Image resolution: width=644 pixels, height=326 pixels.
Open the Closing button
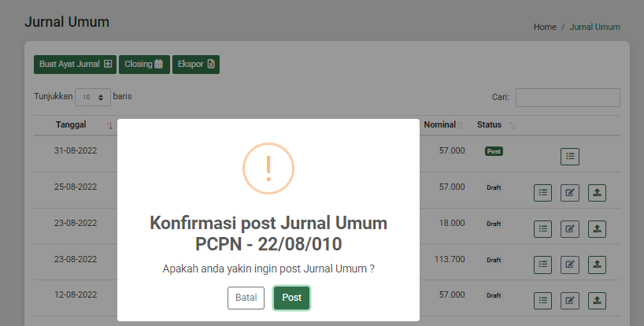144,65
